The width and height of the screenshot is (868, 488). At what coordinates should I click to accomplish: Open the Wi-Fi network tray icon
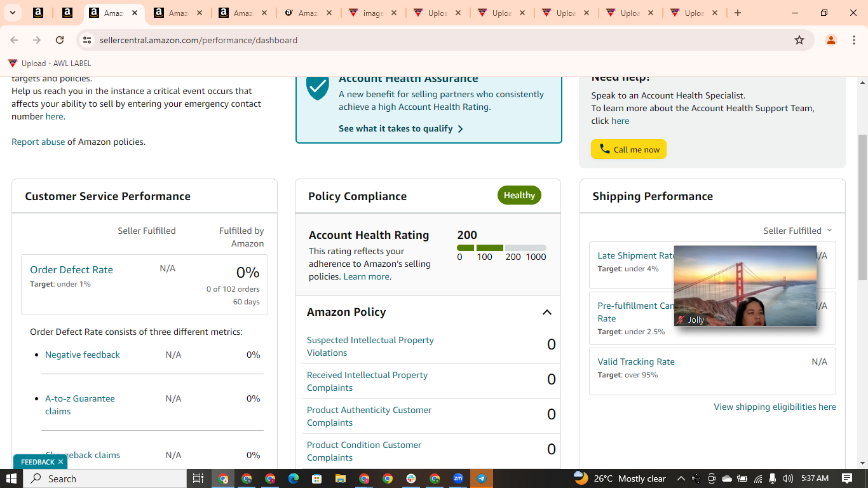pyautogui.click(x=757, y=478)
